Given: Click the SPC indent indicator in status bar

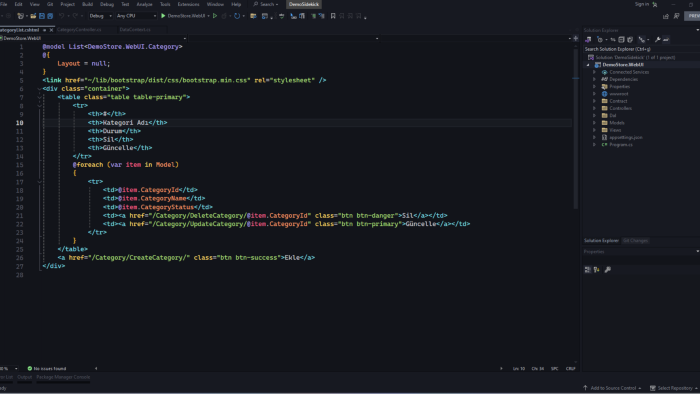Looking at the screenshot, I should [x=554, y=369].
